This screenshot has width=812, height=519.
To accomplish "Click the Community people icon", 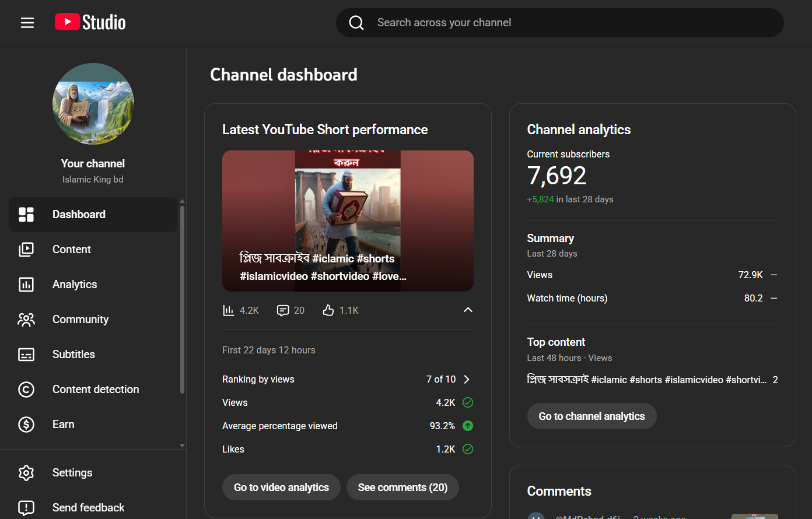I will tap(26, 320).
